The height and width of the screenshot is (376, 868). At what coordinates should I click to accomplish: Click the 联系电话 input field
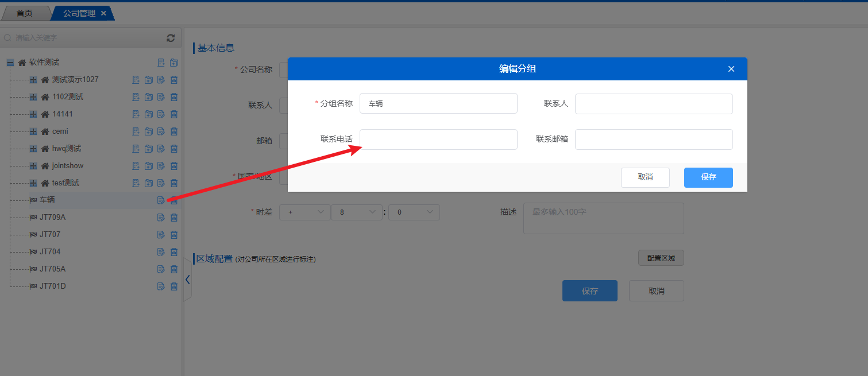pyautogui.click(x=438, y=139)
